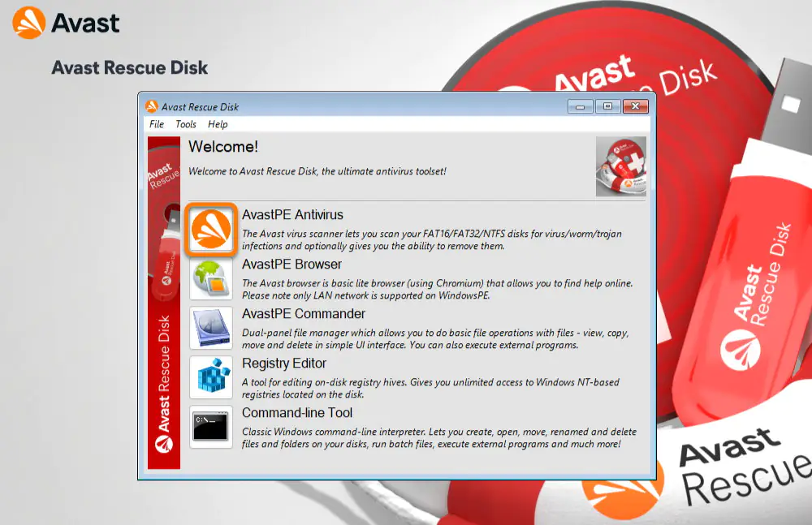Open the Help menu
This screenshot has width=812, height=525.
pyautogui.click(x=218, y=124)
